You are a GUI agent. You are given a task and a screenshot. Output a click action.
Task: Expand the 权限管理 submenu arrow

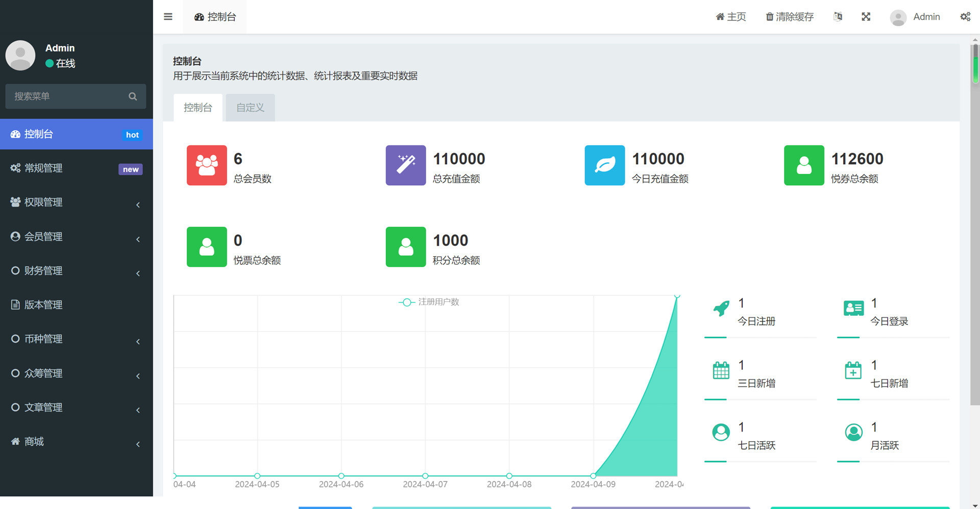tap(138, 205)
